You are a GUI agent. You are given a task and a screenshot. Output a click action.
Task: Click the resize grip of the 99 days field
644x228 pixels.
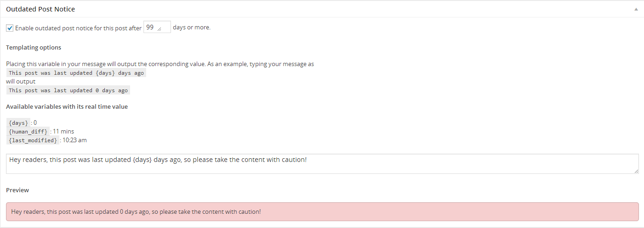[160, 29]
